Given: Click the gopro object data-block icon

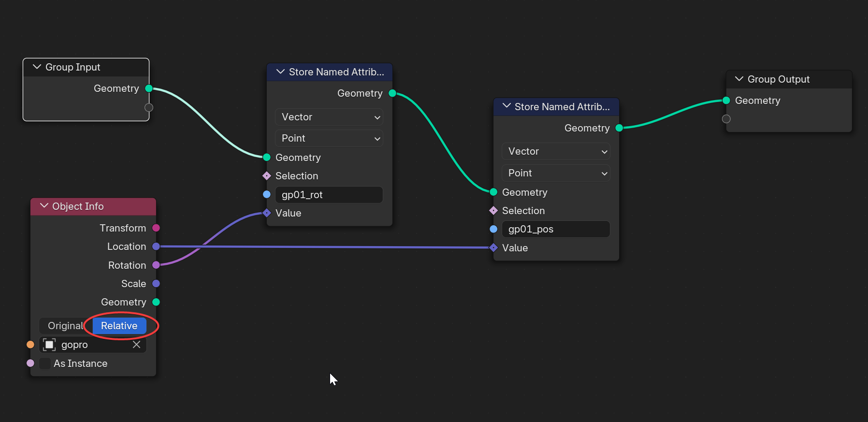Looking at the screenshot, I should click(x=49, y=345).
